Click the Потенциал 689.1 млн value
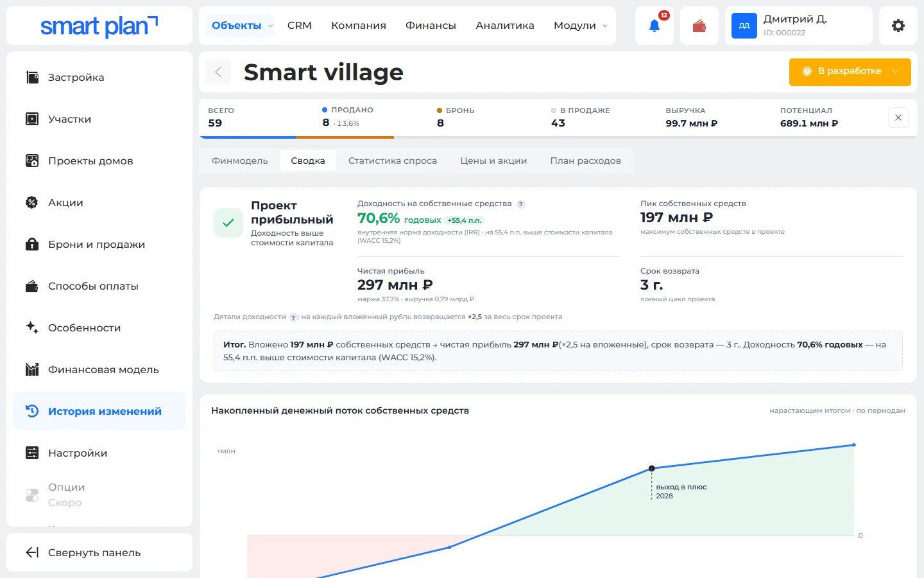924x578 pixels. click(x=809, y=123)
